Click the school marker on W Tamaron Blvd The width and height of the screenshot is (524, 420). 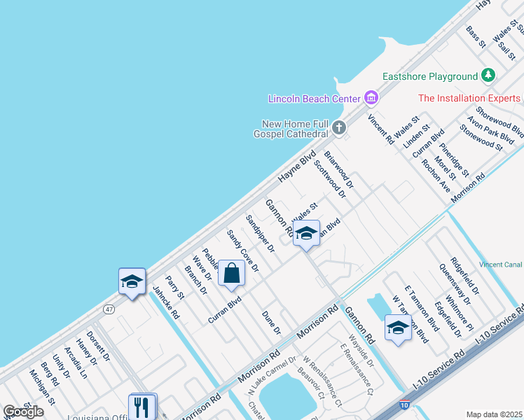[x=398, y=330]
